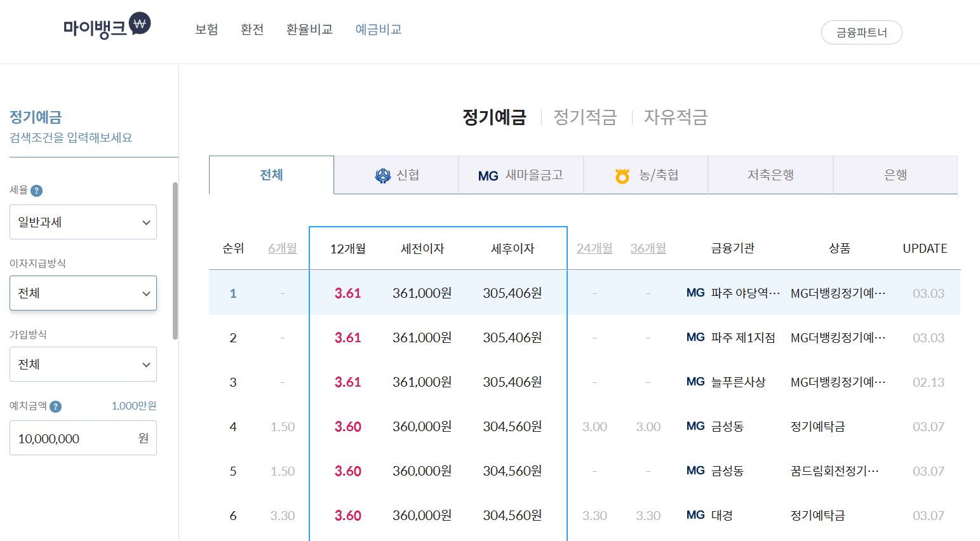Sort by the 36개월 column link
This screenshot has width=980, height=541.
click(648, 248)
